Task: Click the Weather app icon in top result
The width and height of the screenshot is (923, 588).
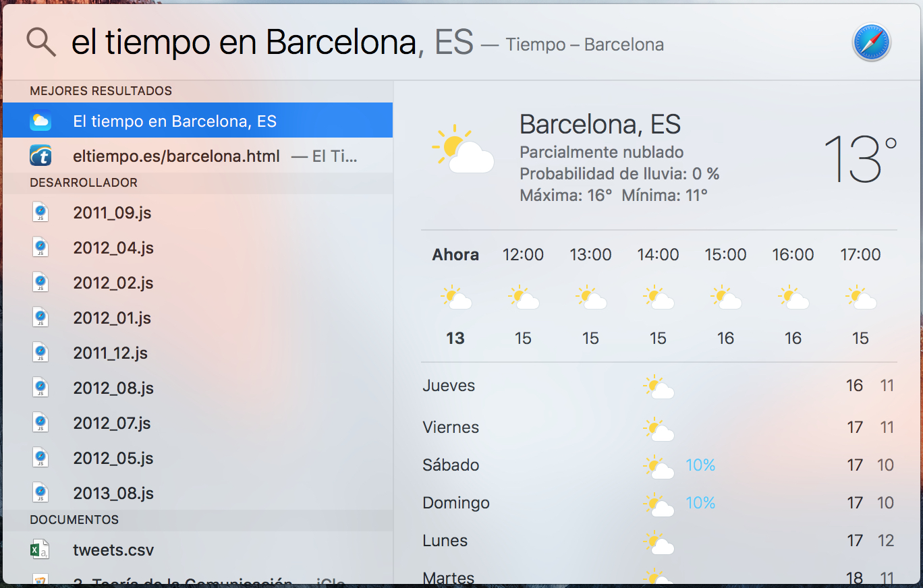Action: point(40,121)
